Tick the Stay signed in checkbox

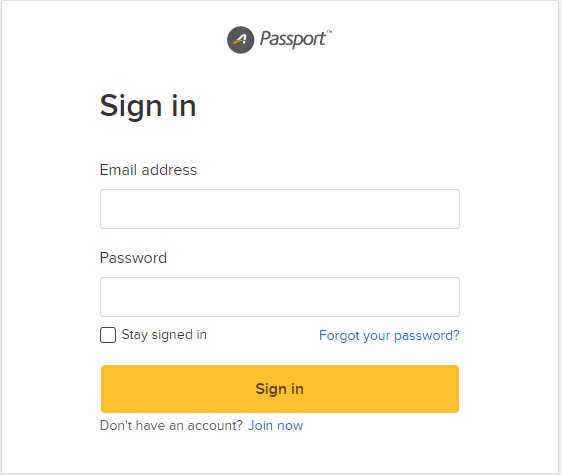pyautogui.click(x=108, y=335)
